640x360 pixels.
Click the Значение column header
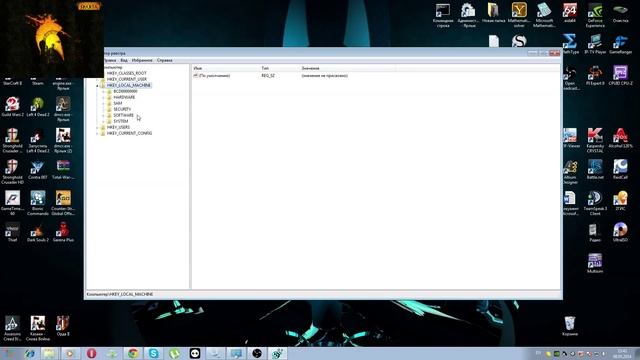pyautogui.click(x=347, y=68)
